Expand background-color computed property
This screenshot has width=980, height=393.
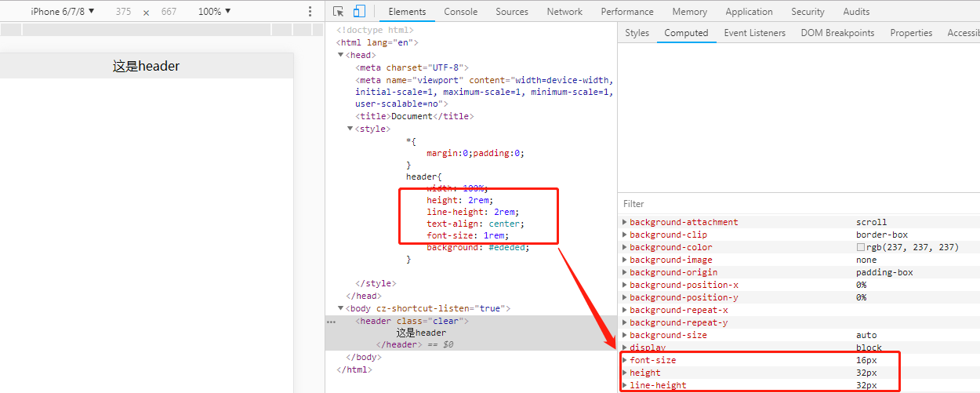pyautogui.click(x=625, y=247)
